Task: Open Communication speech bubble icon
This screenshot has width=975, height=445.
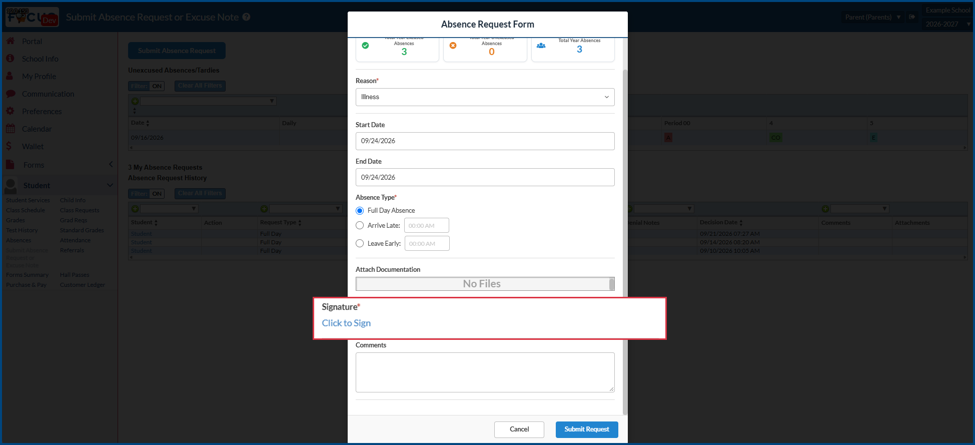Action: click(x=10, y=94)
